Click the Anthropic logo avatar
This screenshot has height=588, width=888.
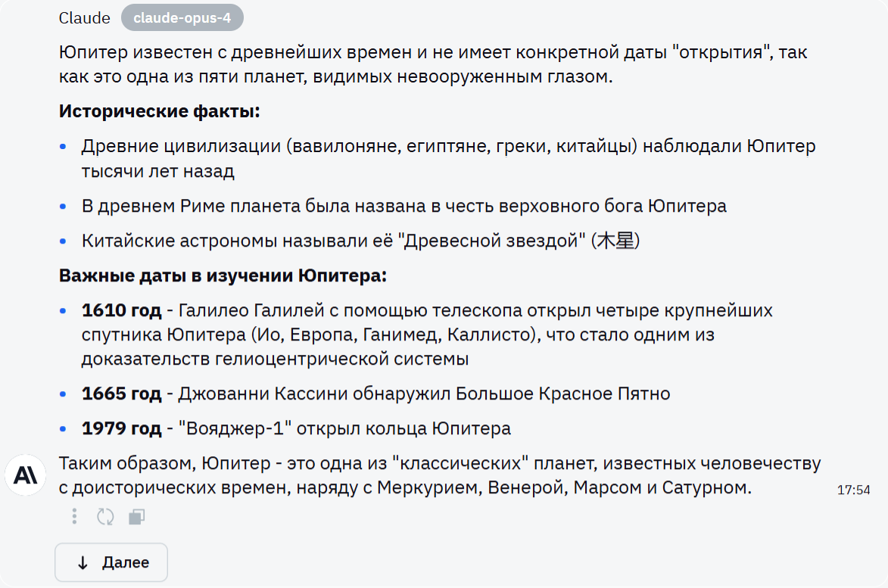[26, 476]
